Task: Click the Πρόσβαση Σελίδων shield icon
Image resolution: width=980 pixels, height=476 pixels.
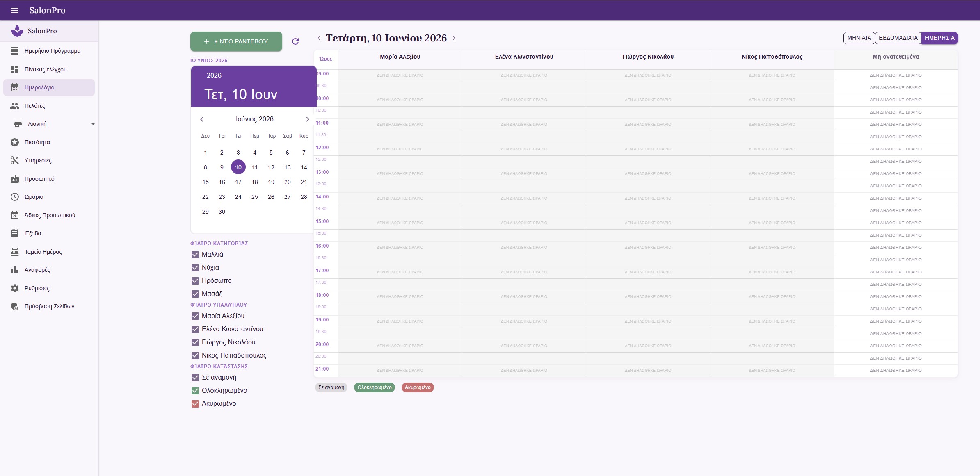Action: click(x=15, y=306)
